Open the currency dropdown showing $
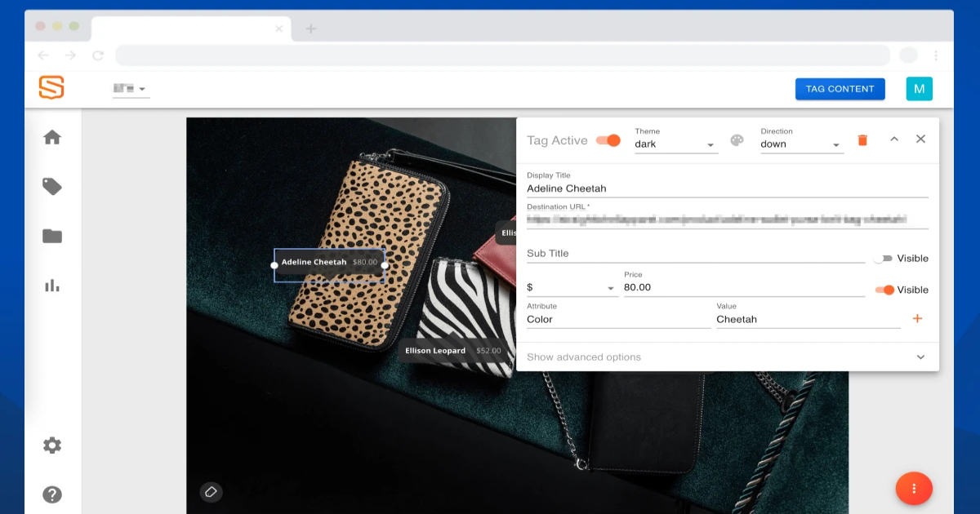 572,288
